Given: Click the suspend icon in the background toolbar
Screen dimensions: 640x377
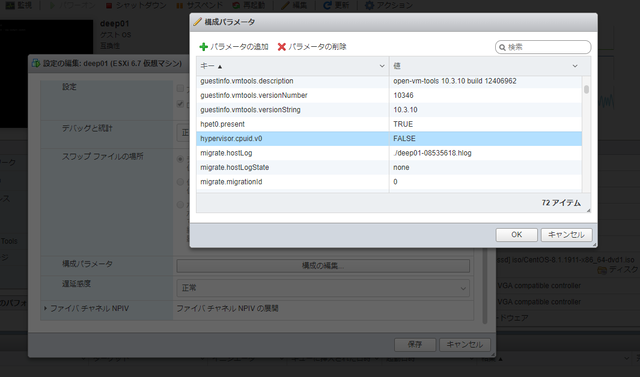Looking at the screenshot, I should click(180, 5).
